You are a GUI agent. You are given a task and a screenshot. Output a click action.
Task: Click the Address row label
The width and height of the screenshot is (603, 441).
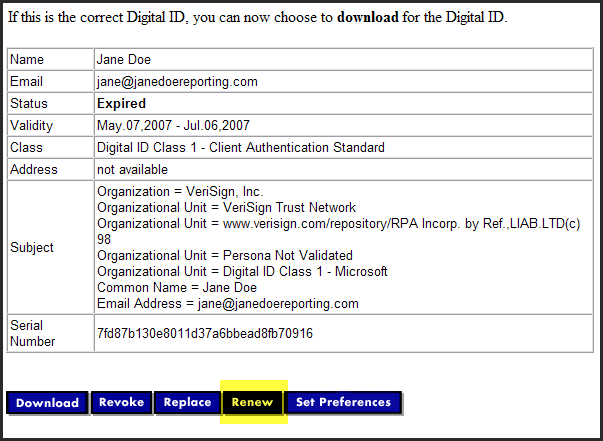(34, 170)
